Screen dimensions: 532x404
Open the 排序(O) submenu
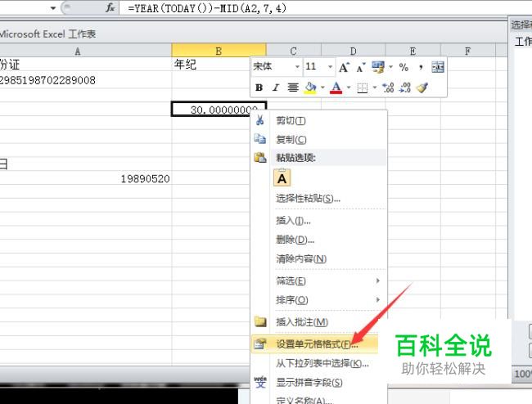(x=319, y=299)
